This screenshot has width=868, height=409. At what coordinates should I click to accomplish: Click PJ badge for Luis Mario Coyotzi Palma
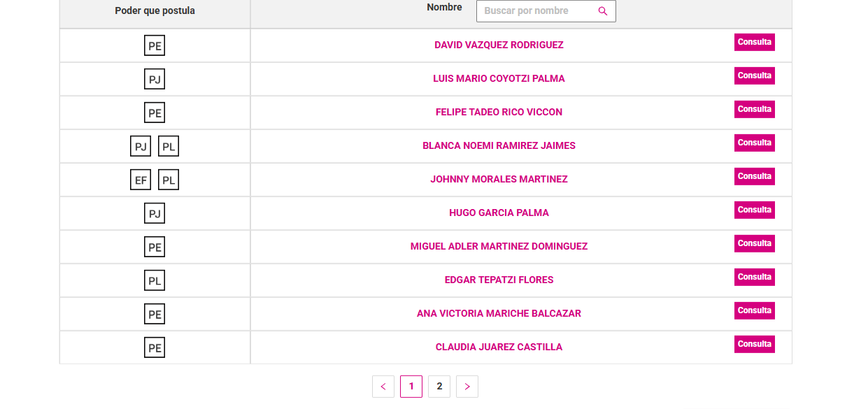click(155, 79)
